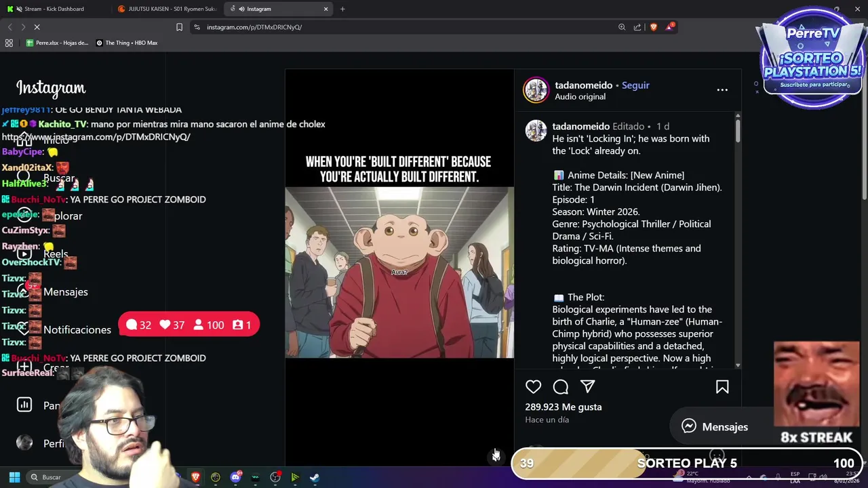The height and width of the screenshot is (488, 868).
Task: Click the SORTEO PLAY 5 progress bar
Action: (x=687, y=463)
